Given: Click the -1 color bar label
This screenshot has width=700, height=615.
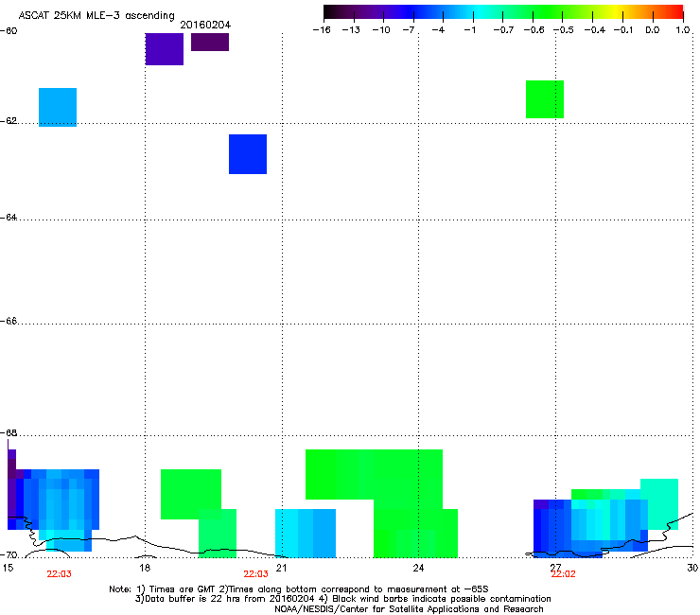Looking at the screenshot, I should pos(469,30).
